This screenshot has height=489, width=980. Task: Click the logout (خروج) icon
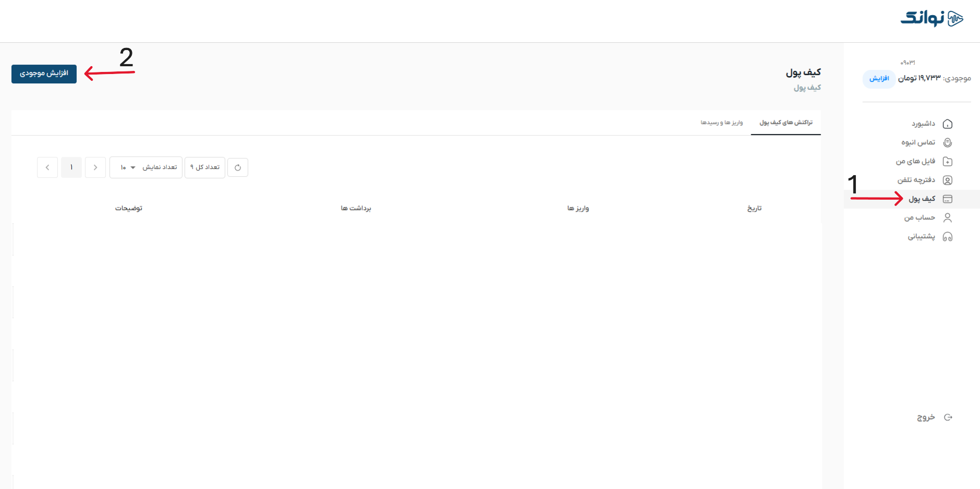tap(948, 418)
